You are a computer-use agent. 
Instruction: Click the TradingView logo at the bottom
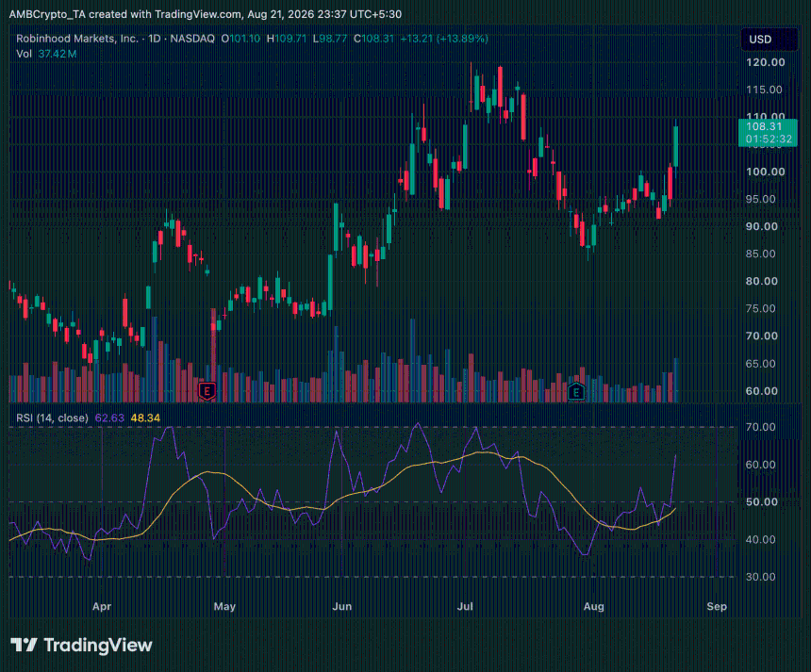click(x=82, y=645)
